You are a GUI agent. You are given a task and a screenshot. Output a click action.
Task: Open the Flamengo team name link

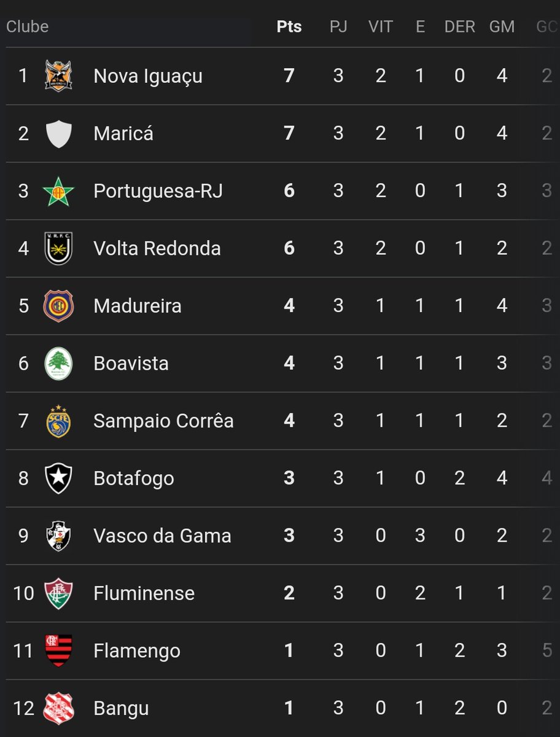click(137, 651)
